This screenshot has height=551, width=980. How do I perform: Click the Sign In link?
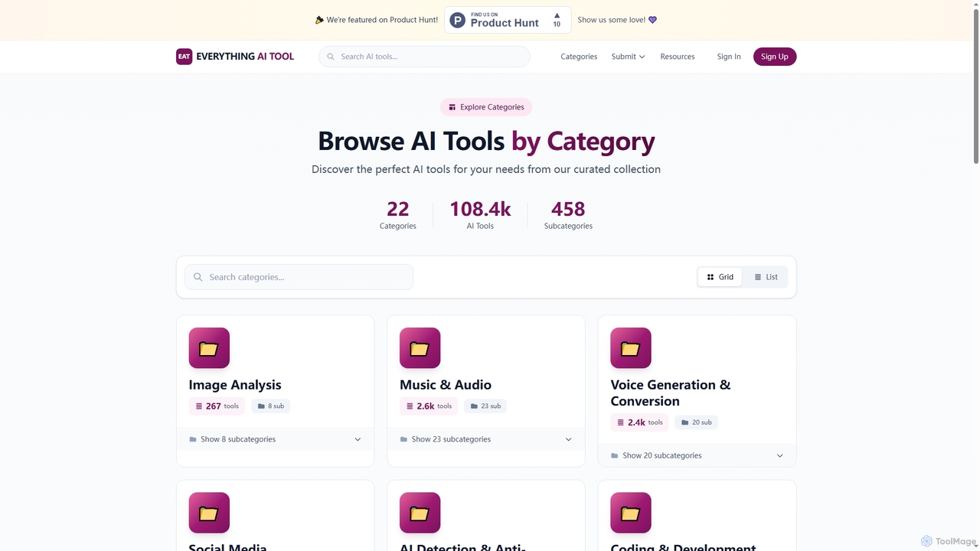[729, 57]
